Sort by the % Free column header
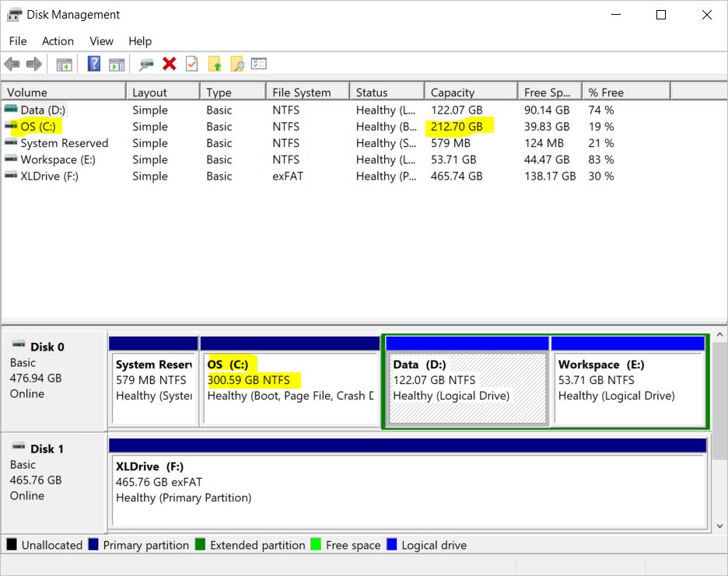This screenshot has width=728, height=576. pyautogui.click(x=626, y=93)
